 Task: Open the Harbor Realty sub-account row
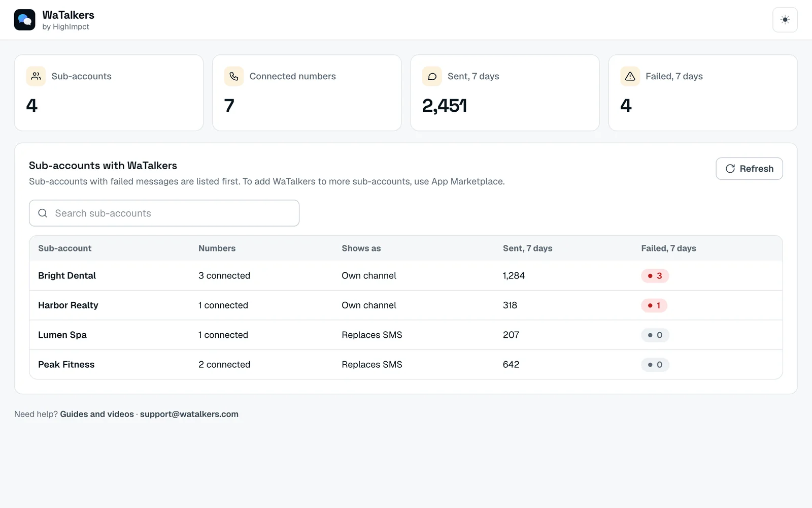pyautogui.click(x=406, y=305)
